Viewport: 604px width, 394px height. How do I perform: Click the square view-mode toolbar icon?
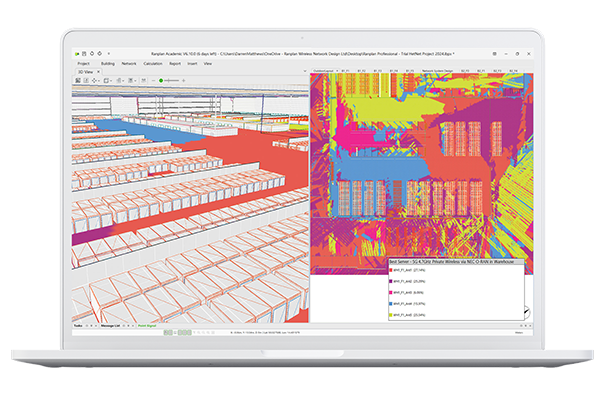pos(106,80)
